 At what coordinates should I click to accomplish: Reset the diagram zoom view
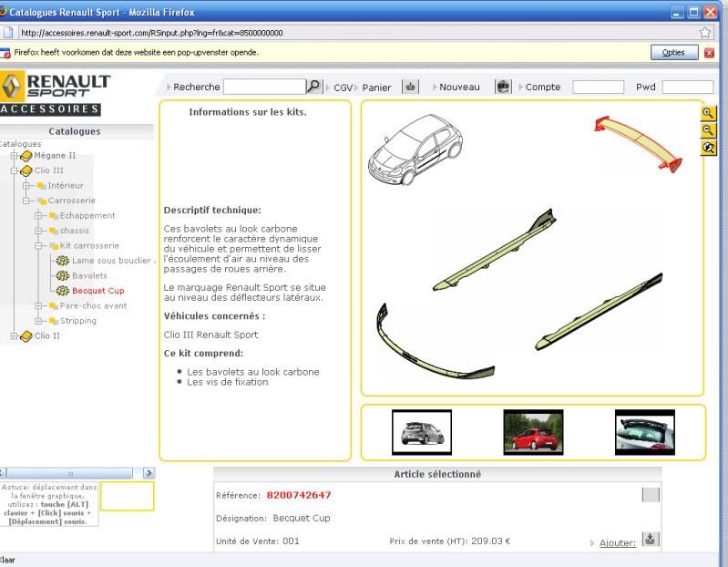708,149
